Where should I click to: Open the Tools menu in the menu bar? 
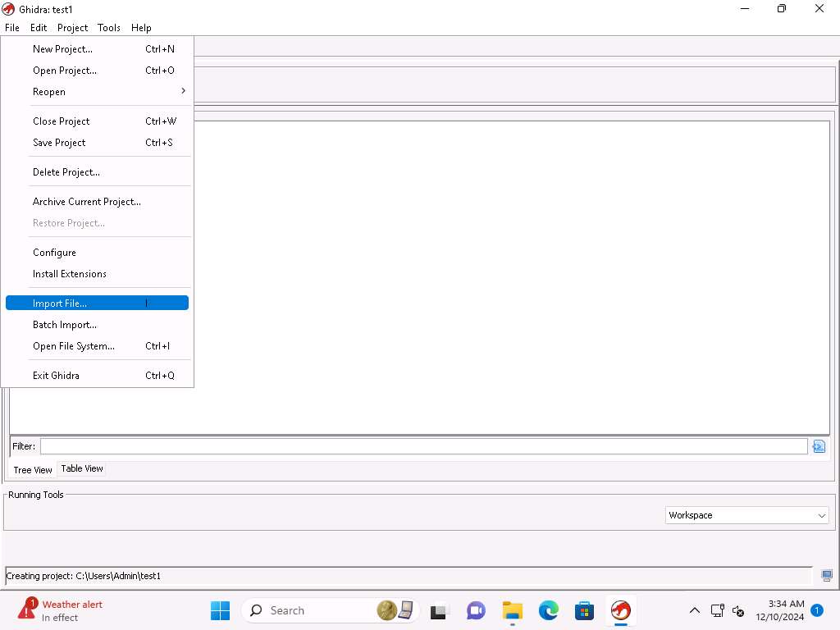click(x=108, y=28)
